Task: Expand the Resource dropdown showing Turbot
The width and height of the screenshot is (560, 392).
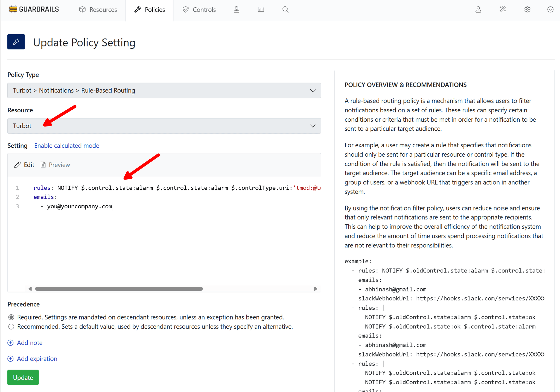Action: 164,126
